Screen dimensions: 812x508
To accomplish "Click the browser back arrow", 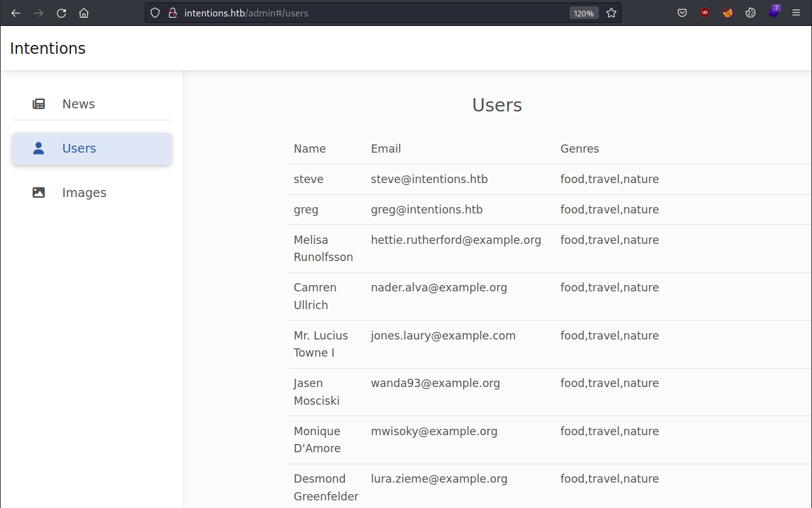I will (16, 13).
